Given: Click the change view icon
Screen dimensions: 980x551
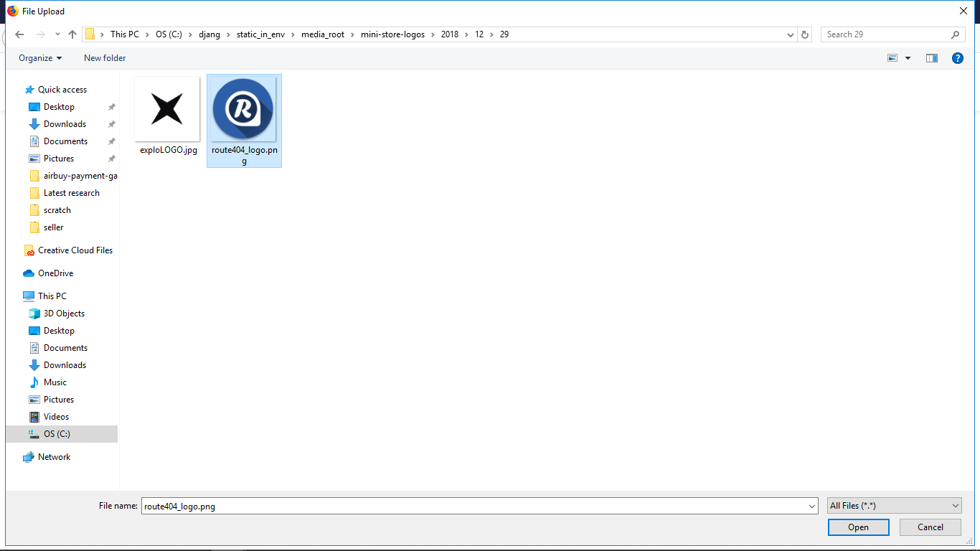Looking at the screenshot, I should pyautogui.click(x=892, y=58).
